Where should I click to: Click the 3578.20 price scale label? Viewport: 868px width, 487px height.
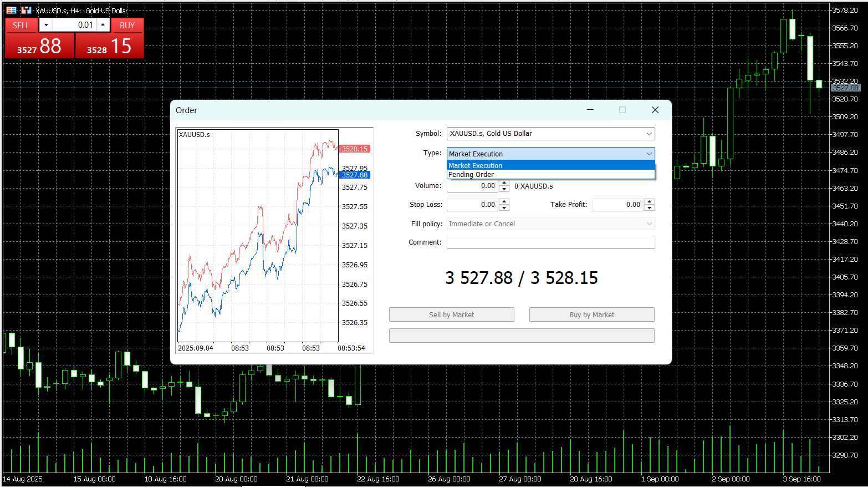tap(845, 10)
